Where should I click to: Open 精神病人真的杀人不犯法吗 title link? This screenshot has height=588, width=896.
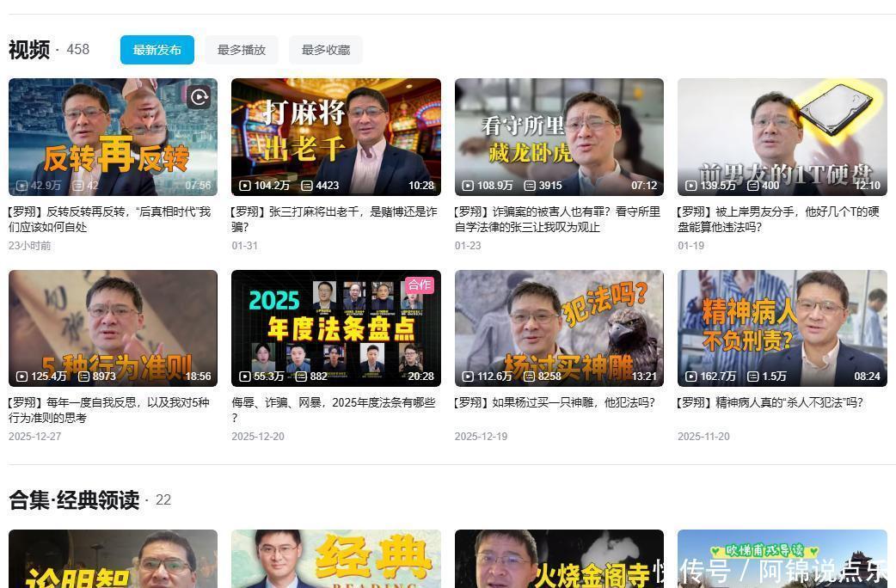click(770, 402)
